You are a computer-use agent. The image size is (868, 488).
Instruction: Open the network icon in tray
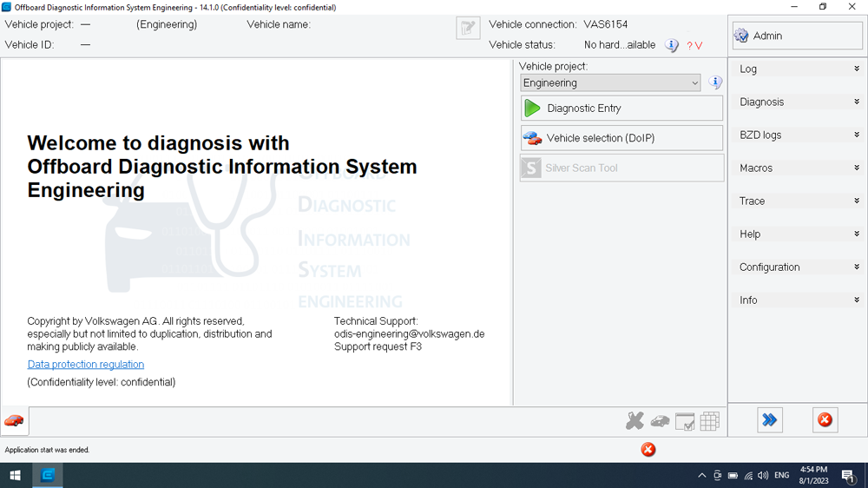click(748, 475)
